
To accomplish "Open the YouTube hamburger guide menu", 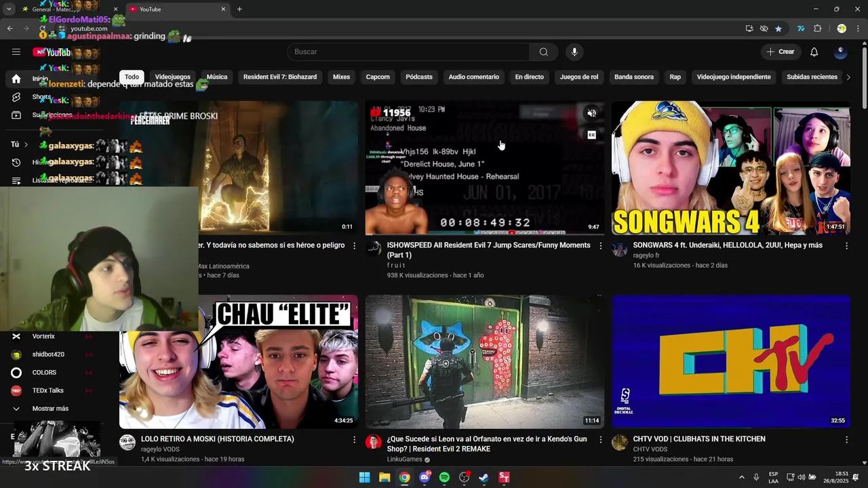I will (x=16, y=52).
